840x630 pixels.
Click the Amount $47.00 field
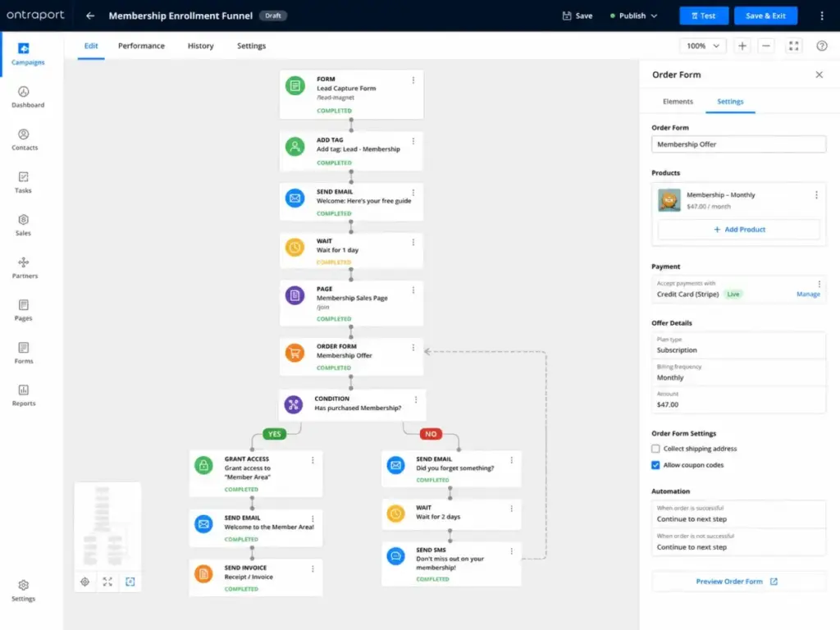[738, 400]
